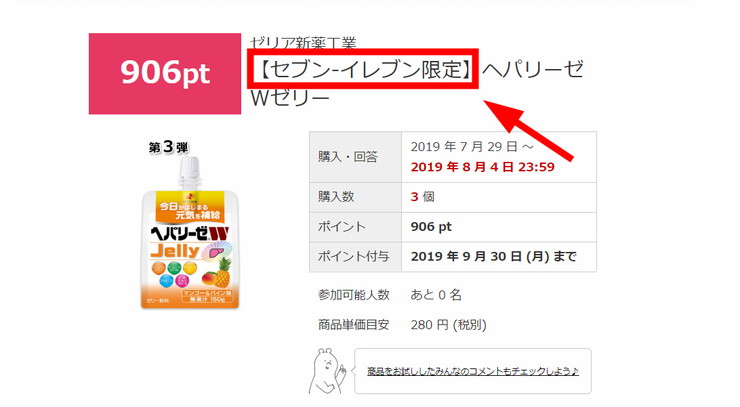The width and height of the screenshot is (740, 407).
Task: Click the 906 pt value in table
Action: [x=431, y=227]
